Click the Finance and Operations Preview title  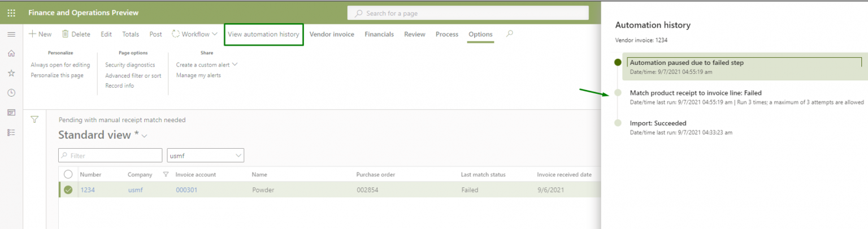[84, 13]
